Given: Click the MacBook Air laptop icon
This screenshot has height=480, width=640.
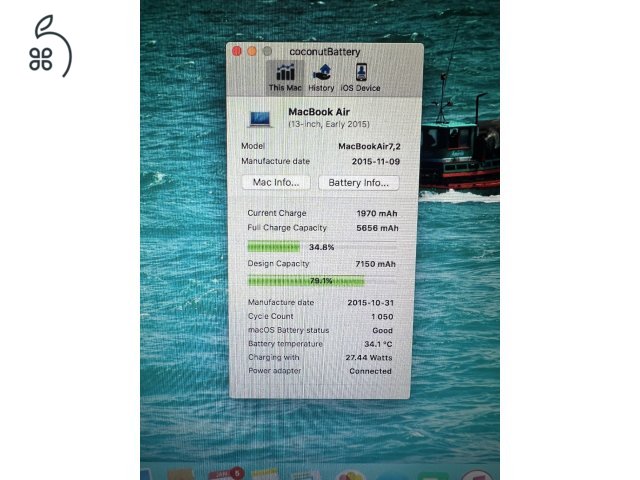Looking at the screenshot, I should [260, 119].
